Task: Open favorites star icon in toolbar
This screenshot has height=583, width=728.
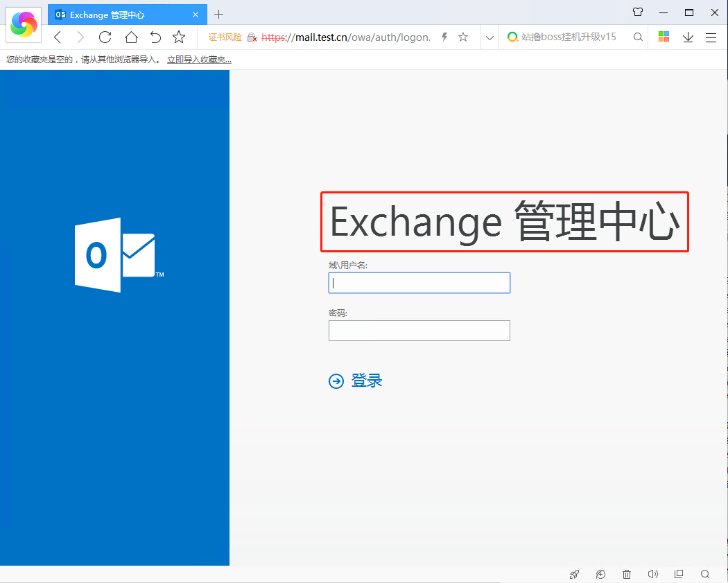Action: [179, 37]
